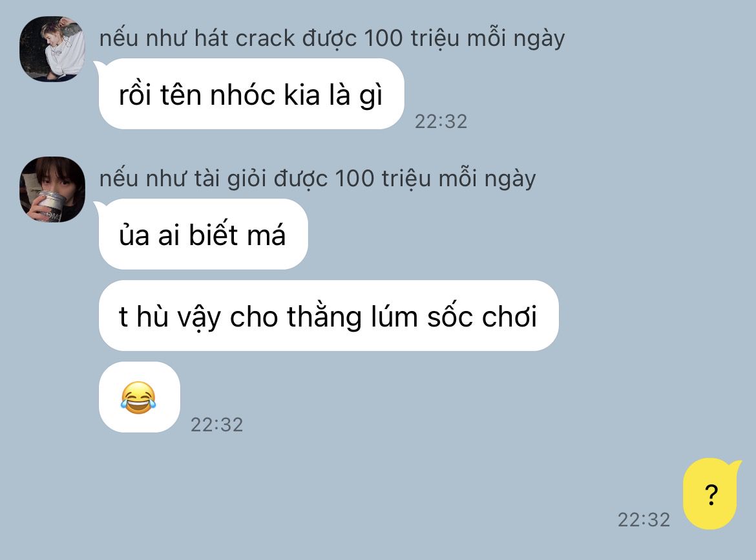Click the word 'nhóc' in the first message
Screen dimensions: 756x560
point(242,94)
